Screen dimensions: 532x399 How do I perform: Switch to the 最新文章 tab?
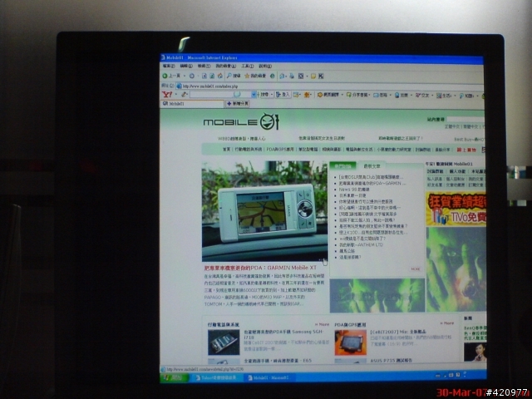(x=372, y=166)
